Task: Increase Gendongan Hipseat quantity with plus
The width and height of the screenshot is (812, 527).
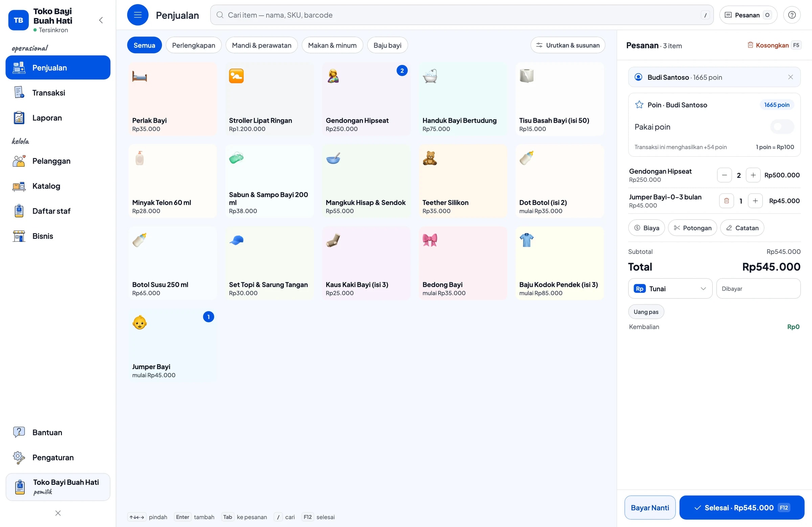Action: coord(753,175)
